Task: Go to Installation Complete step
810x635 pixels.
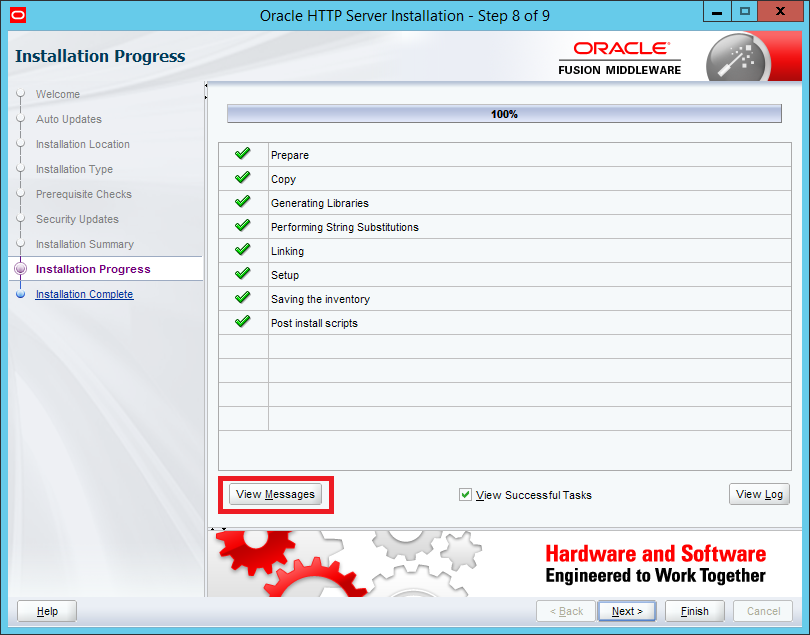Action: pyautogui.click(x=84, y=294)
